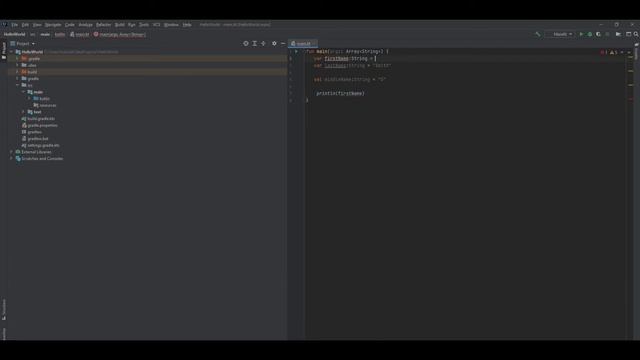Screen dimensions: 640x360
Task: Click HelloWorld in the navigation breadcrumb
Action: point(15,35)
